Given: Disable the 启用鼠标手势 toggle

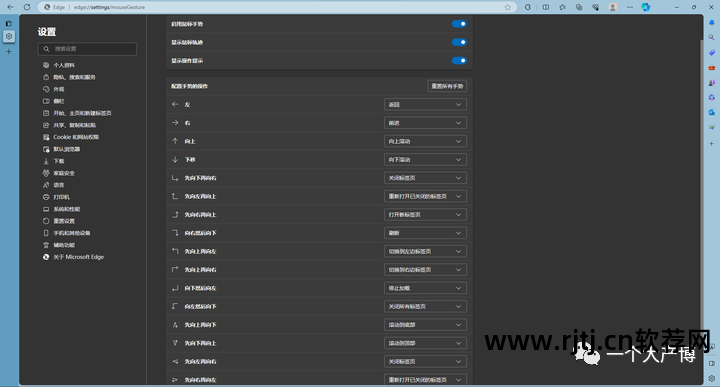Looking at the screenshot, I should pyautogui.click(x=459, y=24).
